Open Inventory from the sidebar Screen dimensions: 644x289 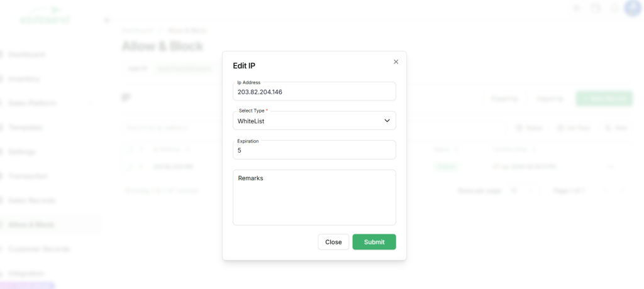click(24, 79)
